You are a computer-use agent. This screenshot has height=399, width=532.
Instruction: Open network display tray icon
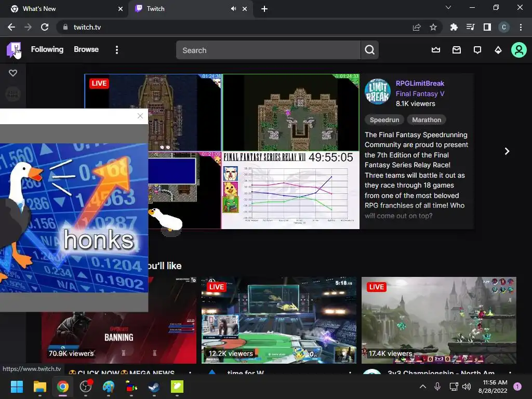[454, 387]
